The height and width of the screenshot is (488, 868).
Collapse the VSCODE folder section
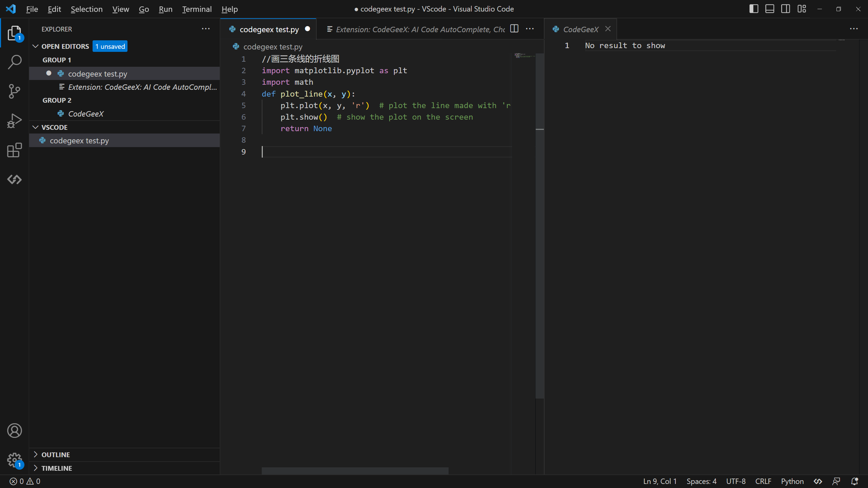pos(35,127)
